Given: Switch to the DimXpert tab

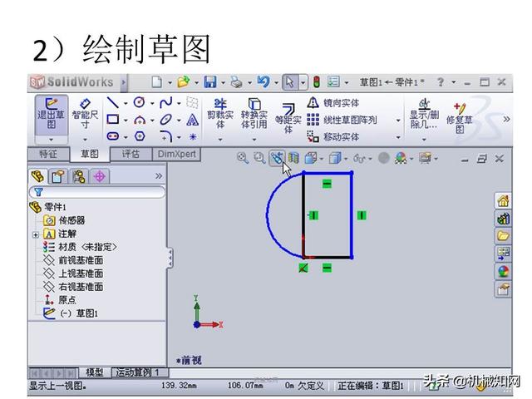Looking at the screenshot, I should coord(177,154).
